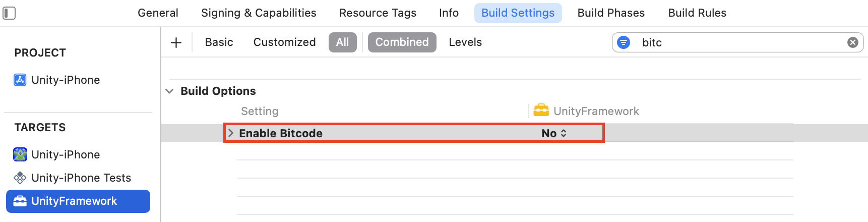This screenshot has height=222, width=868.
Task: Click the Unity-iPhone Tests target icon
Action: pyautogui.click(x=20, y=178)
